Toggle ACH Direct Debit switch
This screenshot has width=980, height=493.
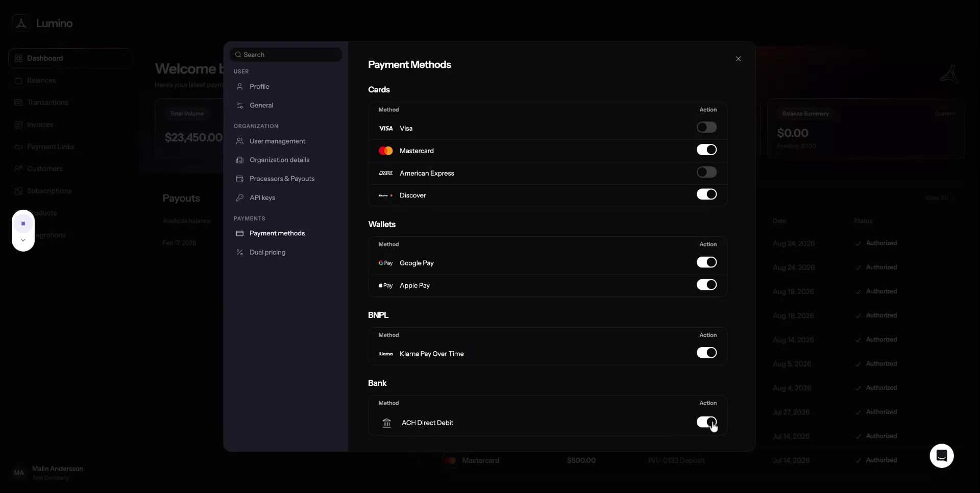706,422
